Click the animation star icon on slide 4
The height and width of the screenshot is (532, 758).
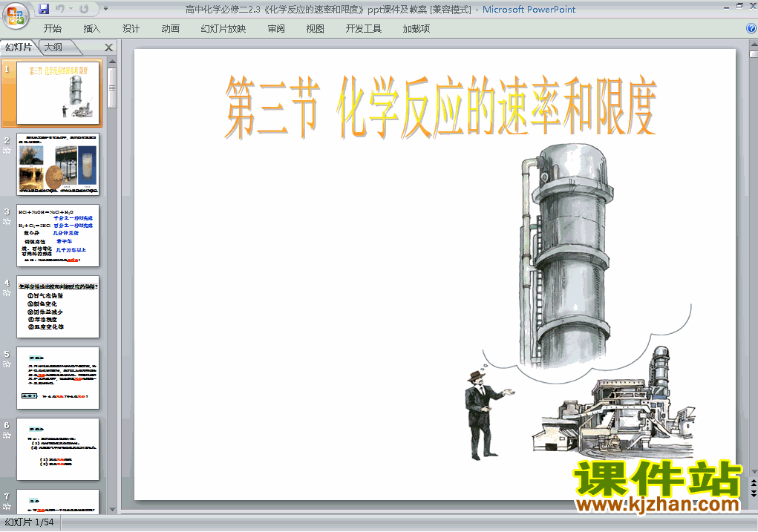(x=7, y=293)
